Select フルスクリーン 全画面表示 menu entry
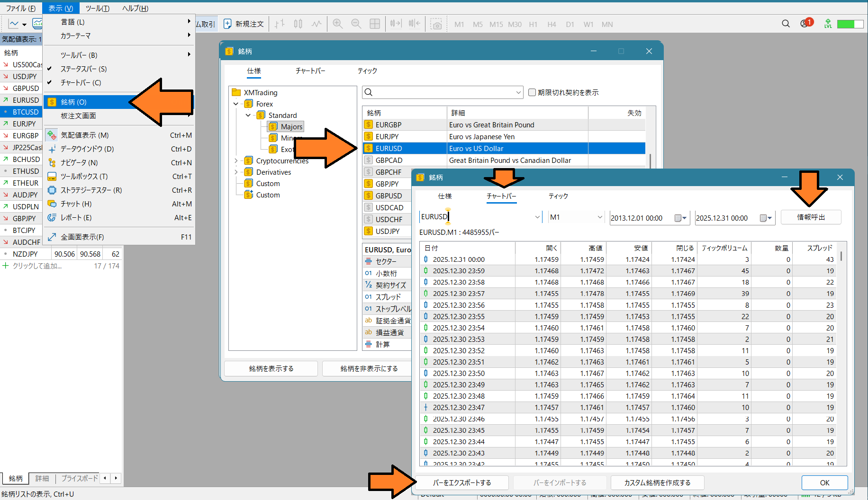 pos(82,237)
